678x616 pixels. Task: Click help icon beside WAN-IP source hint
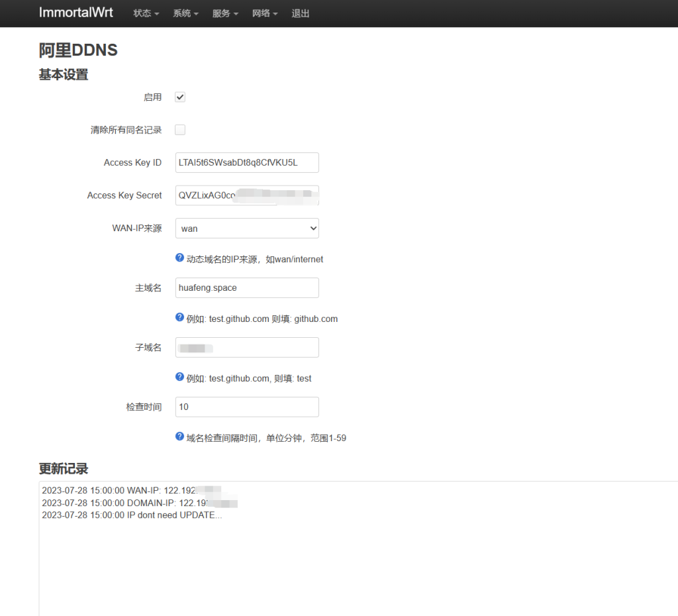[x=179, y=258]
